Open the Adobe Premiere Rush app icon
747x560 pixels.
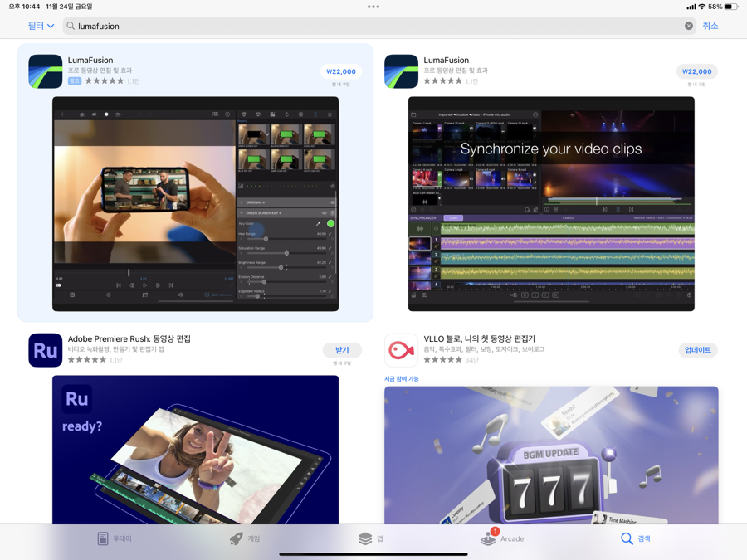tap(46, 350)
